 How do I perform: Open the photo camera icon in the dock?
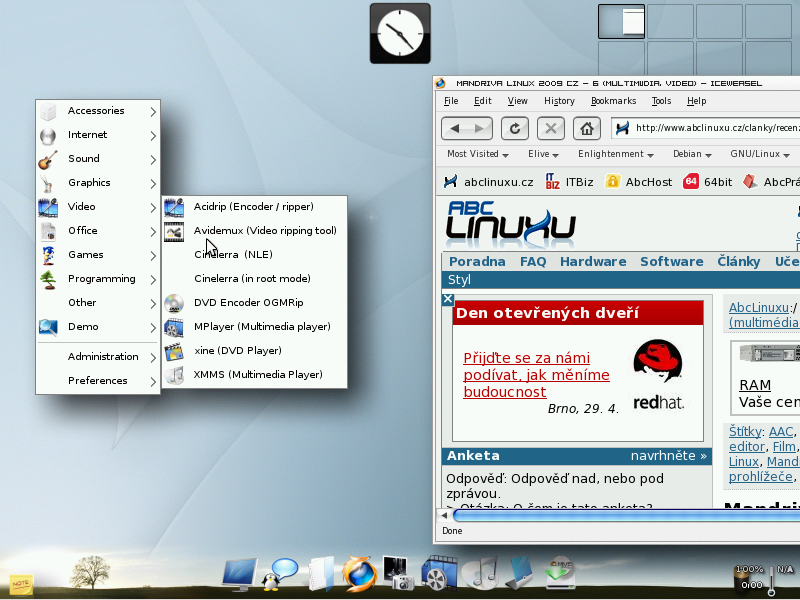click(x=398, y=574)
